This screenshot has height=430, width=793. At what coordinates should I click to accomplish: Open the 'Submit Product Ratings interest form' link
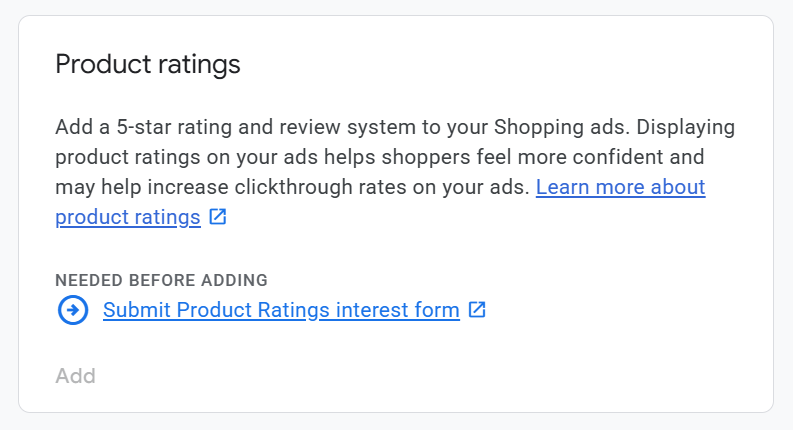tap(281, 310)
